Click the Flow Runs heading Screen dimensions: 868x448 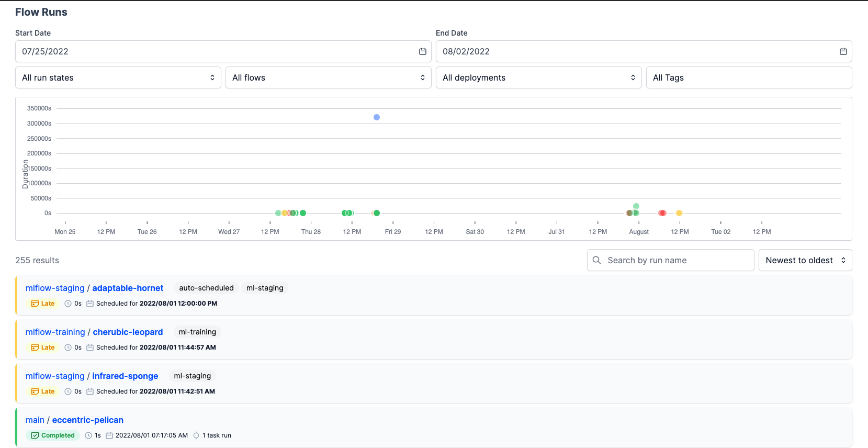click(41, 12)
